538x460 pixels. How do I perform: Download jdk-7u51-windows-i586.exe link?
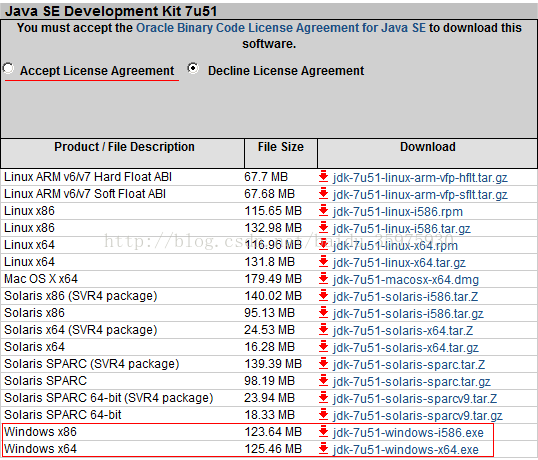(408, 433)
